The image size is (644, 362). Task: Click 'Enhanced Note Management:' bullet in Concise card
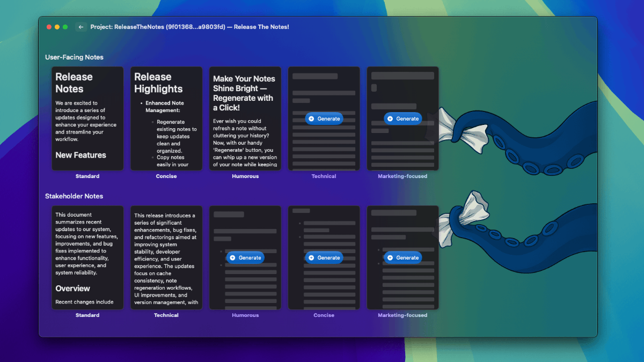(x=165, y=107)
